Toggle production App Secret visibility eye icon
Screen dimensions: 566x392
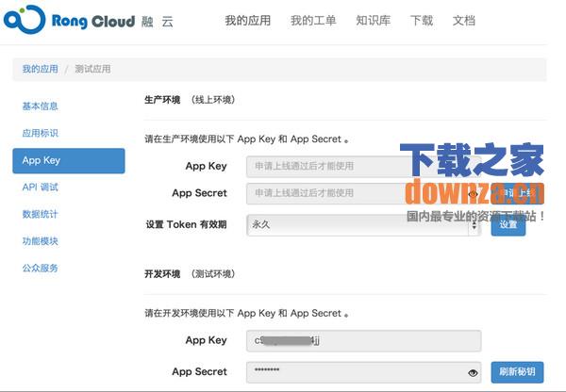(473, 194)
